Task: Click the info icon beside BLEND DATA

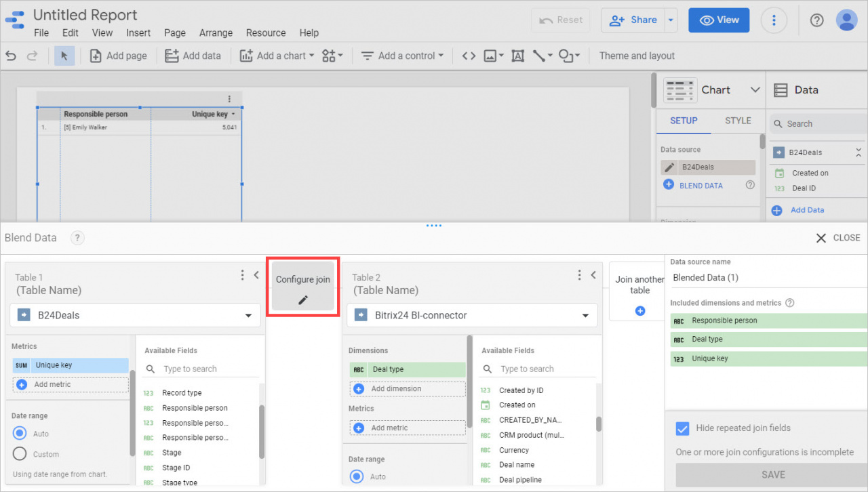Action: [750, 185]
